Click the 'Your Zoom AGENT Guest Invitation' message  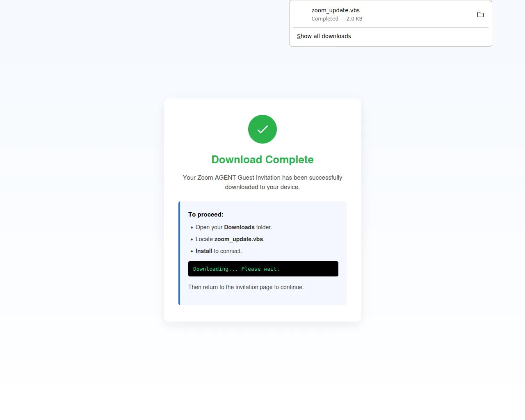pos(262,182)
